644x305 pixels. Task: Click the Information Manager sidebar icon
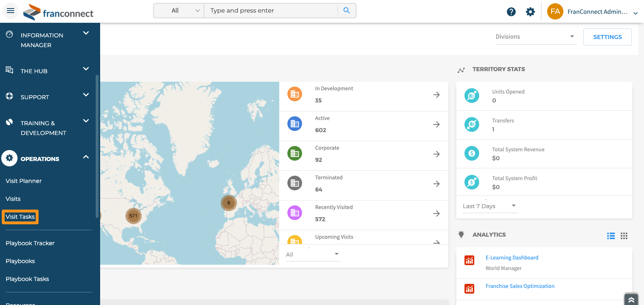[x=9, y=35]
